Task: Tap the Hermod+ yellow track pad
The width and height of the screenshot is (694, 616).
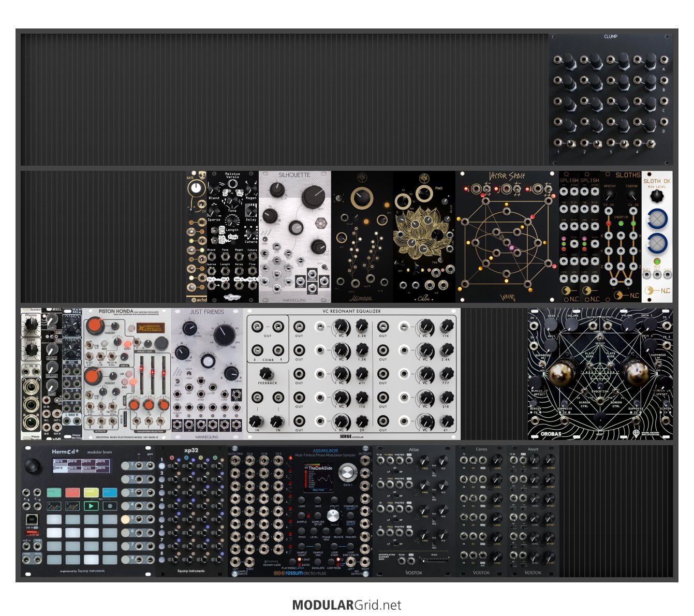Action: (91, 492)
